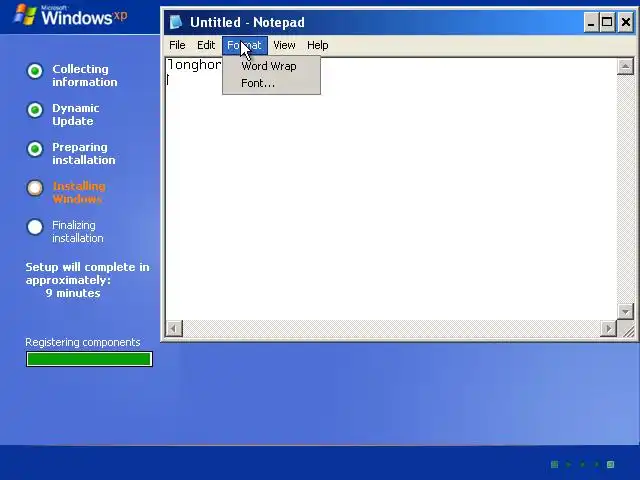
Task: Click the '9 minutes' text
Action: [x=73, y=293]
